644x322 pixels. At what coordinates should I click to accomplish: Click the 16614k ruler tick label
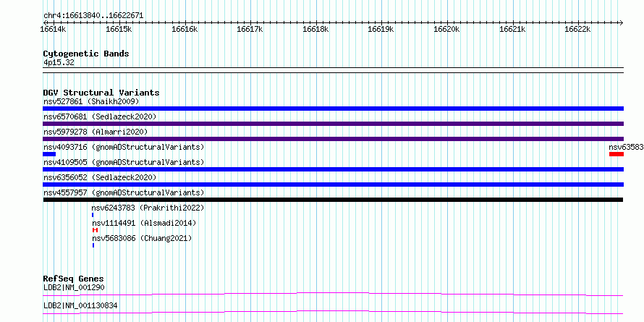coord(53,29)
